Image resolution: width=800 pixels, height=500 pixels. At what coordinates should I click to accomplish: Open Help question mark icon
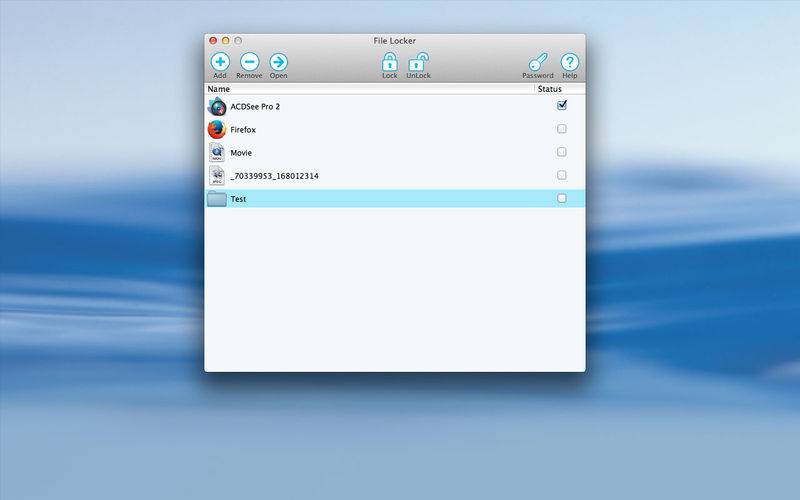pyautogui.click(x=569, y=62)
